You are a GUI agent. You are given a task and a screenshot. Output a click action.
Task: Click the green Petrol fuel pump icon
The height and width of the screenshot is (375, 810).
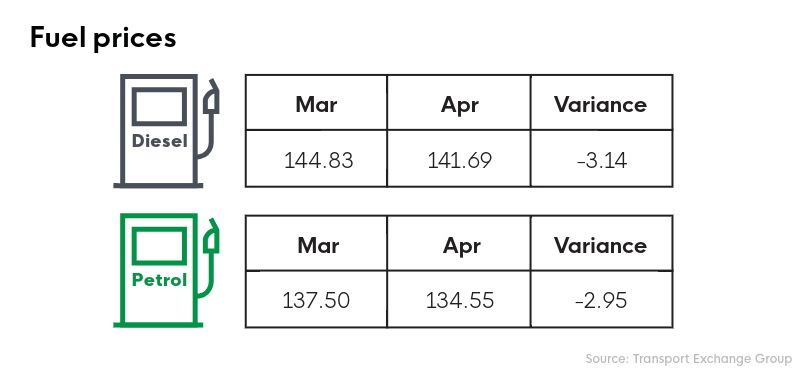tap(166, 270)
